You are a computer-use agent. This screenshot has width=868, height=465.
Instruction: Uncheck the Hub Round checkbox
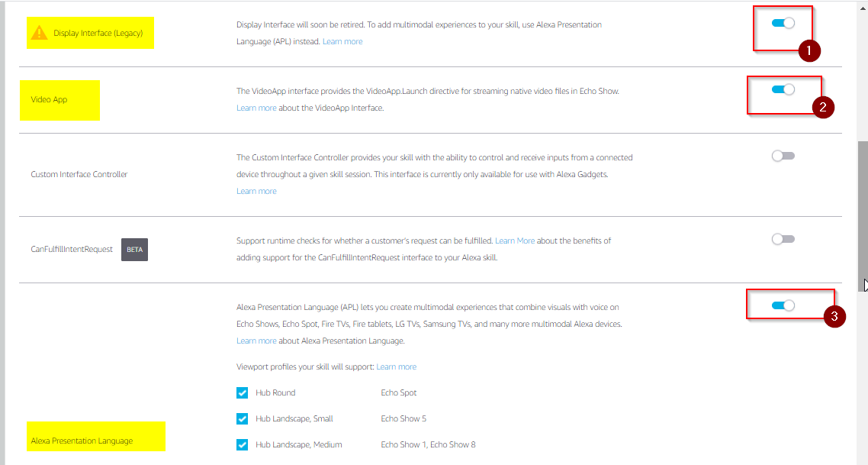tap(243, 393)
